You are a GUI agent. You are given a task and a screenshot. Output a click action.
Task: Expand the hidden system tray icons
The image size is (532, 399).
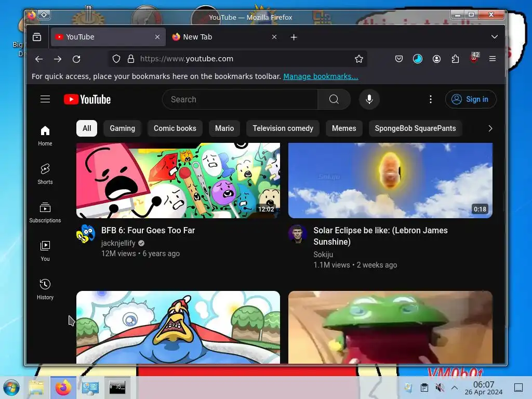pos(455,388)
